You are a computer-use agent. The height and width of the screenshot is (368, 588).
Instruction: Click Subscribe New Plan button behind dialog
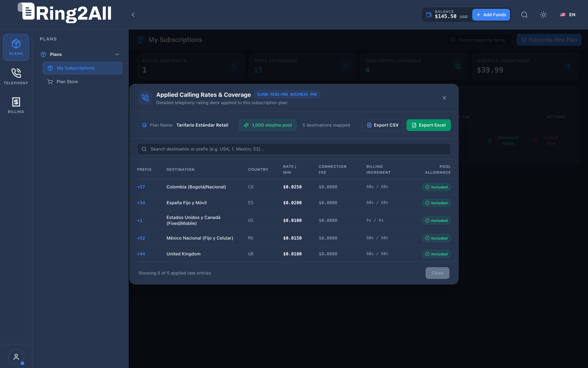[x=549, y=40]
